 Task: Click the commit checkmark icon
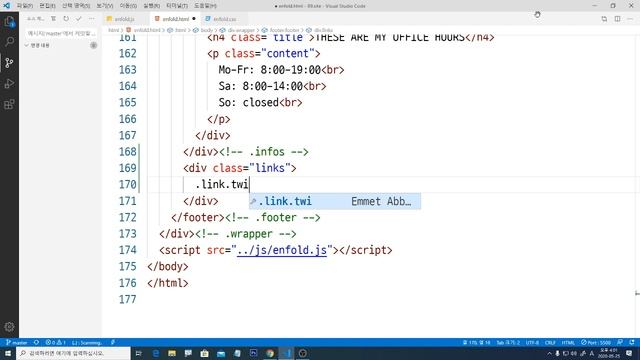pyautogui.click(x=79, y=19)
